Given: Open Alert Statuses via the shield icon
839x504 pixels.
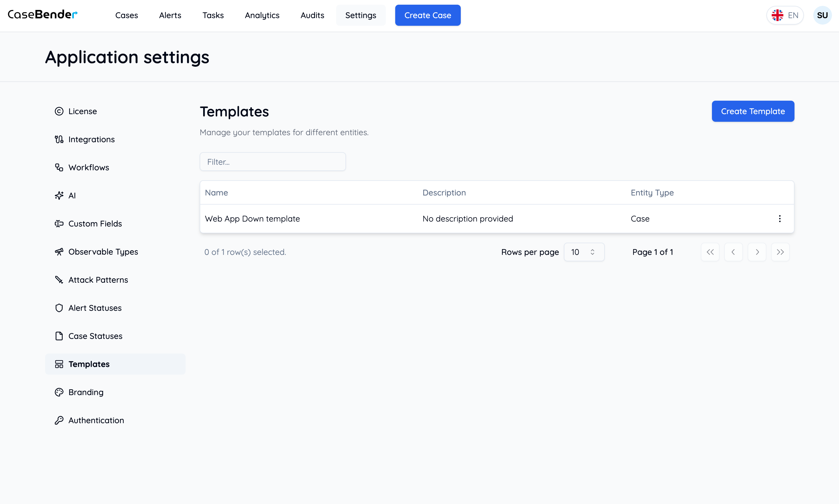Looking at the screenshot, I should 59,308.
